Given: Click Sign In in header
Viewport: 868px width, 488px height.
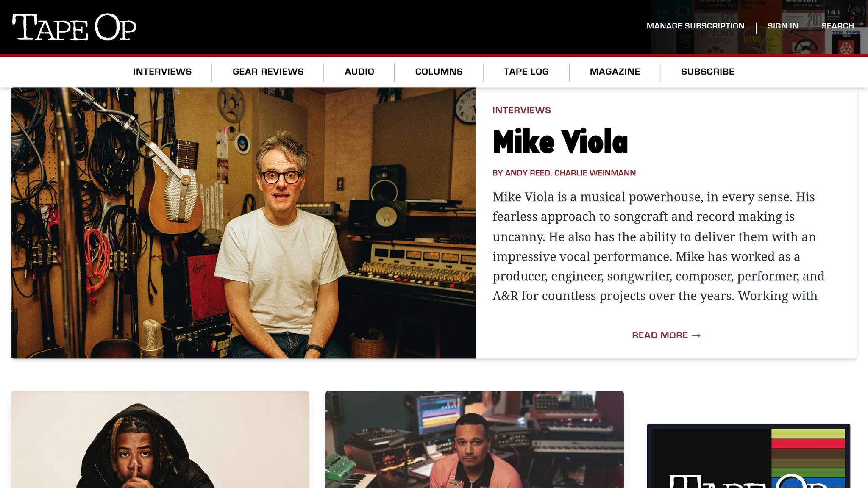Looking at the screenshot, I should point(783,26).
